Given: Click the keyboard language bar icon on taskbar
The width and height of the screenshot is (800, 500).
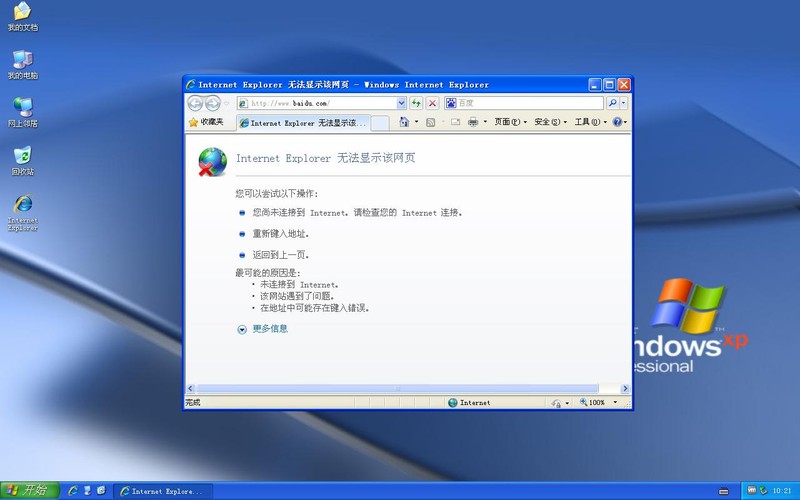Looking at the screenshot, I should click(x=723, y=491).
